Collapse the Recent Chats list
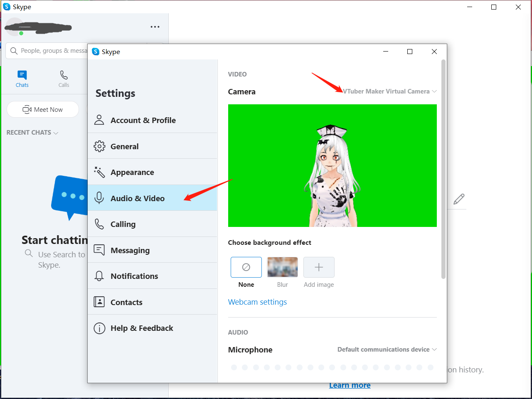 (x=32, y=133)
